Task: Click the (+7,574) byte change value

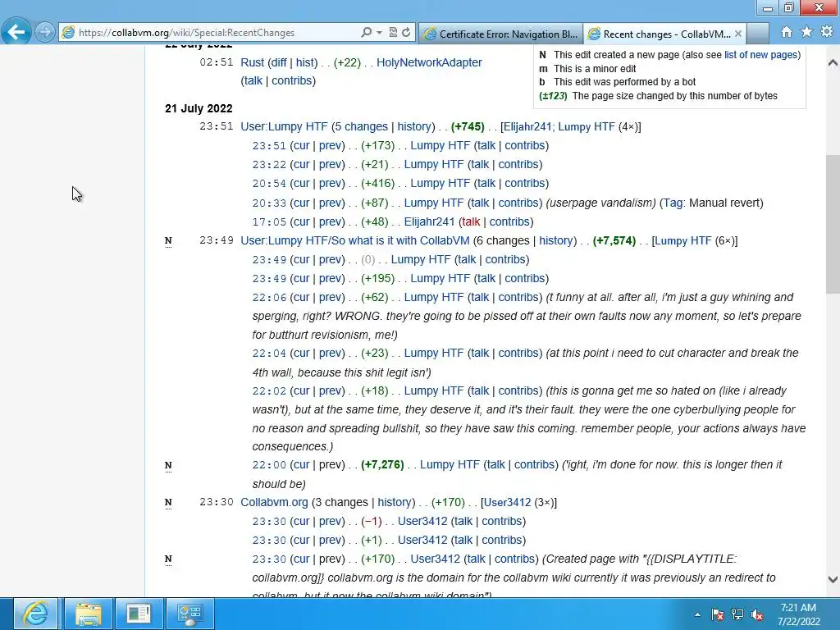Action: 614,240
